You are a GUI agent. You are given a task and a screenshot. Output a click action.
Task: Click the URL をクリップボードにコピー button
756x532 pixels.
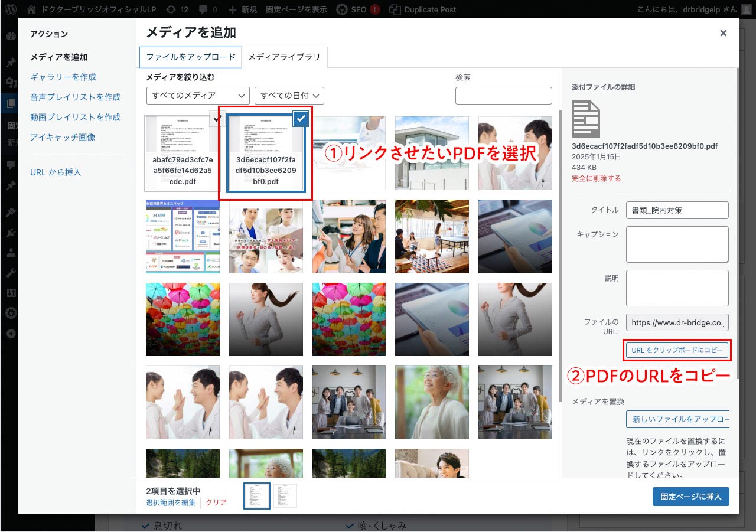(x=677, y=350)
